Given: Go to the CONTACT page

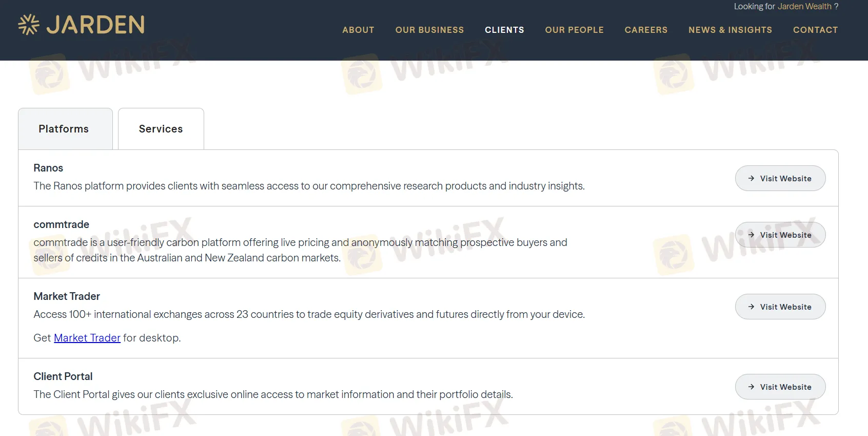Looking at the screenshot, I should 815,30.
